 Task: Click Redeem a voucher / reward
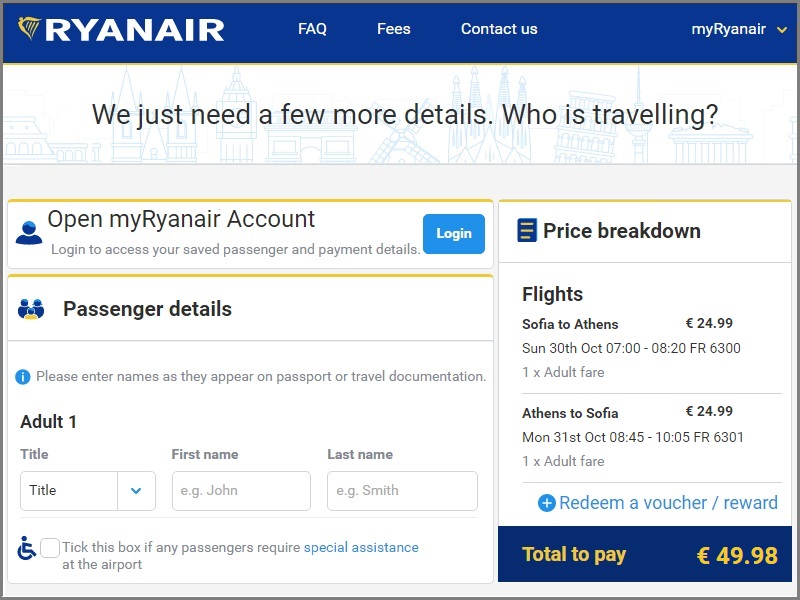(x=668, y=503)
